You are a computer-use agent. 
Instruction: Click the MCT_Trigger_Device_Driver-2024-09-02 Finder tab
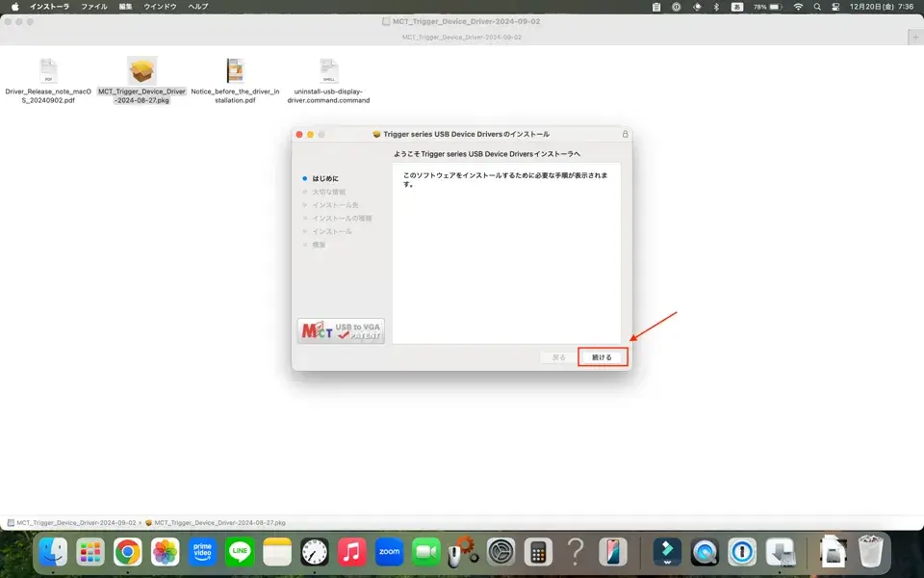coord(461,37)
